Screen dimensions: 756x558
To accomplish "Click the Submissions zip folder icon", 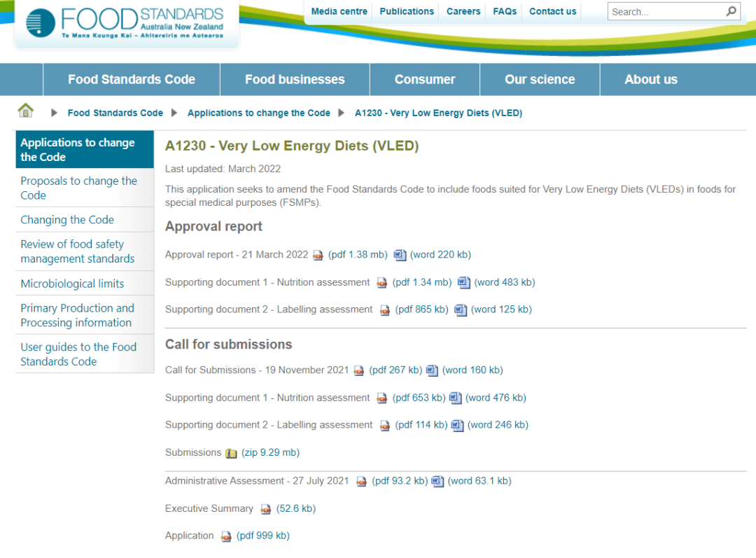I will [x=231, y=454].
